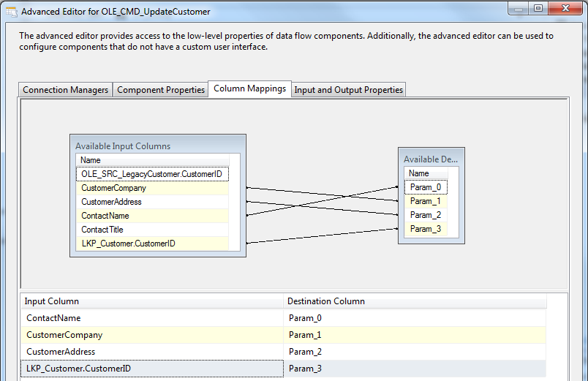Minimize the Advanced Editor window
This screenshot has height=381, width=588.
(519, 8)
